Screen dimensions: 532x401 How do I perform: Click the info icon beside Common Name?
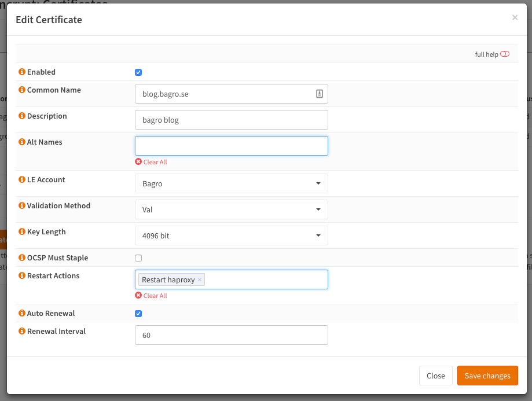(22, 90)
